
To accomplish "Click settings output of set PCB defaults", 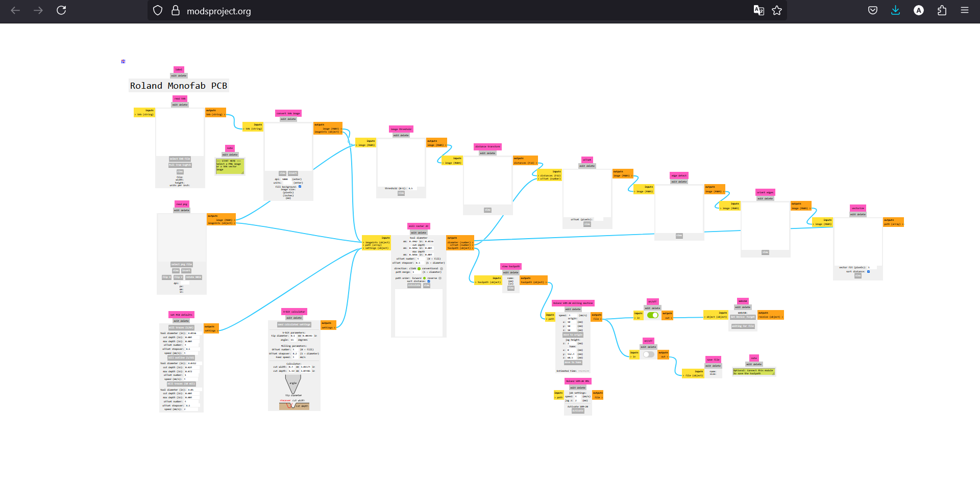I will (211, 330).
